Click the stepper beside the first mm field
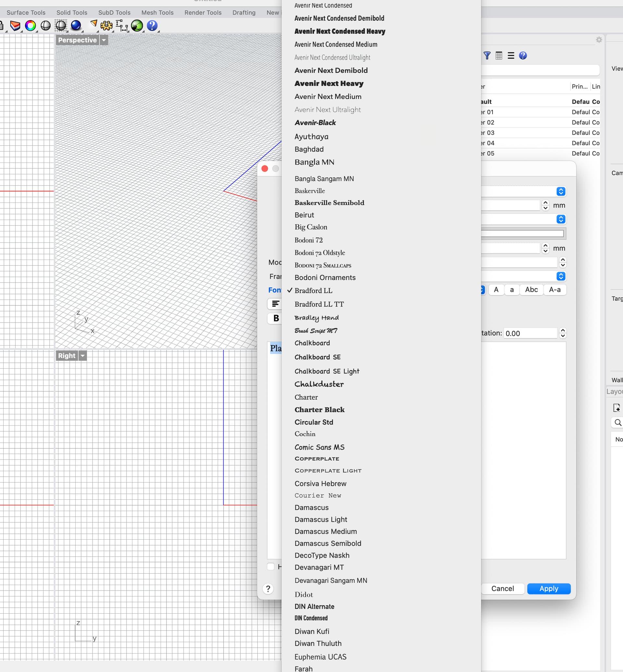This screenshot has width=623, height=672. [545, 205]
